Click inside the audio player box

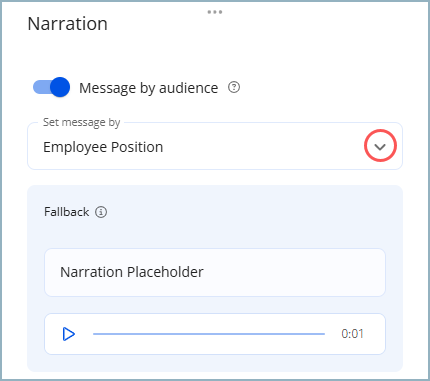[x=215, y=334]
